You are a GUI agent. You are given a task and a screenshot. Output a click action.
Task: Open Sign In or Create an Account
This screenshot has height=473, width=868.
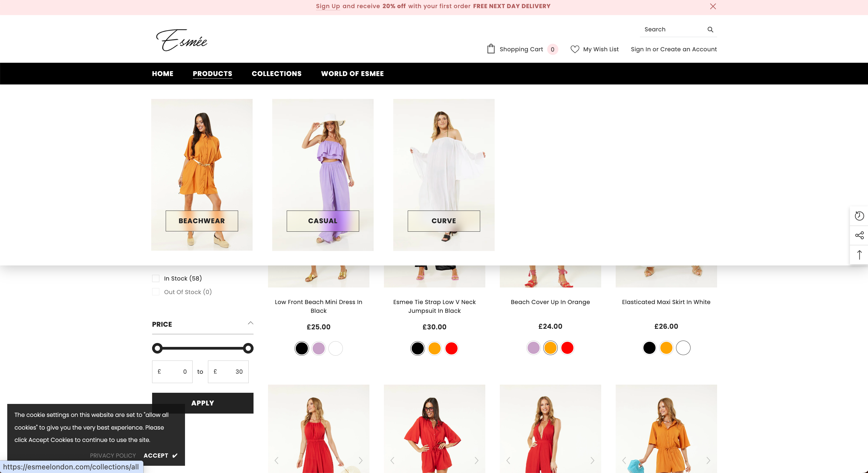[x=674, y=49]
